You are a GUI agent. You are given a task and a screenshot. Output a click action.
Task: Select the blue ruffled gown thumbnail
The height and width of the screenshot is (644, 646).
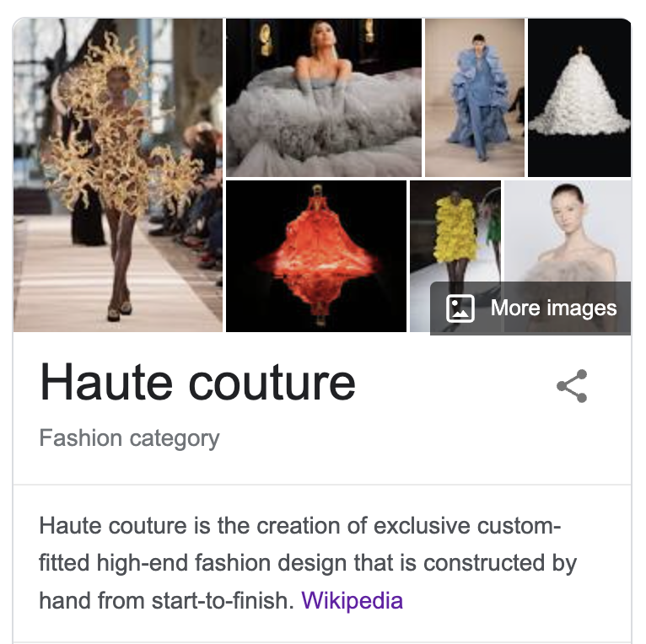[x=475, y=98]
